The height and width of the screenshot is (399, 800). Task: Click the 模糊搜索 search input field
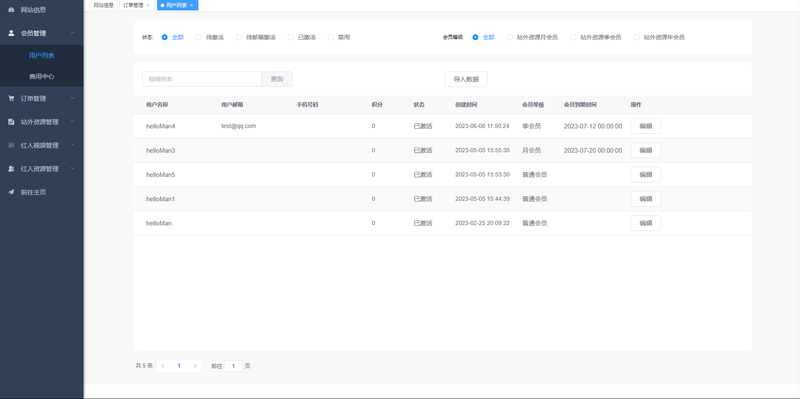[x=202, y=79]
